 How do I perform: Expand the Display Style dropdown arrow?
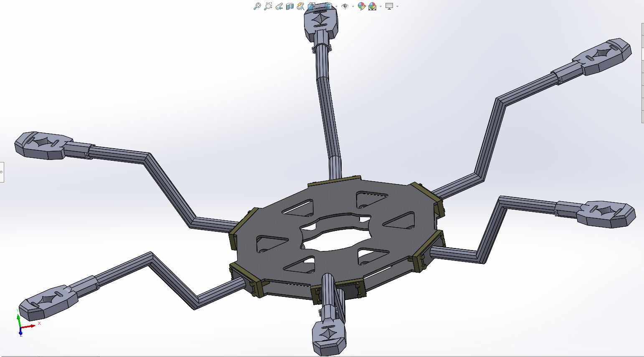337,6
